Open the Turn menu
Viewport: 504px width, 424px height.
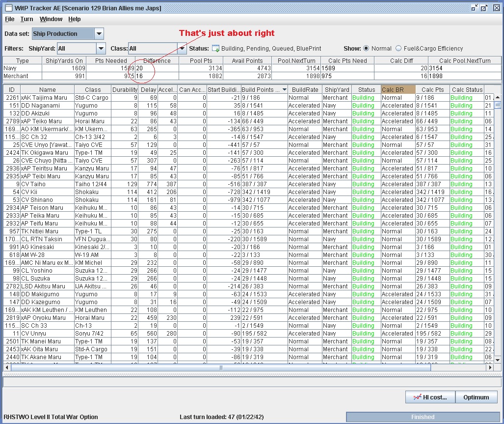pos(27,19)
